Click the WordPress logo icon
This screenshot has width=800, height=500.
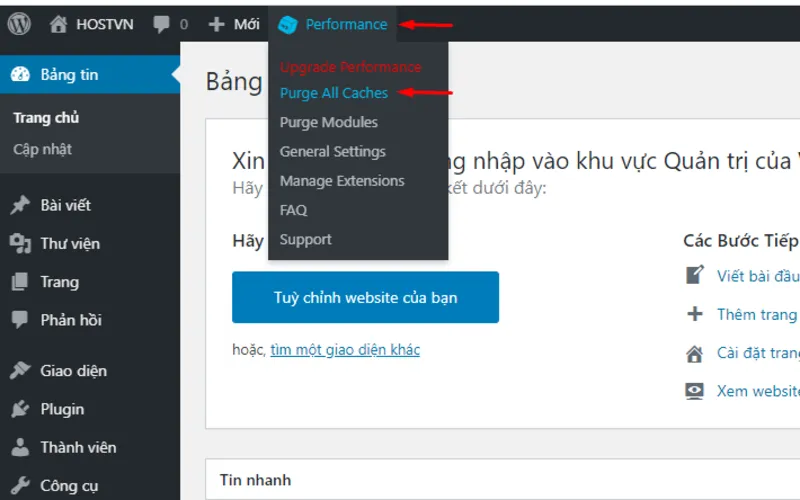(x=19, y=24)
